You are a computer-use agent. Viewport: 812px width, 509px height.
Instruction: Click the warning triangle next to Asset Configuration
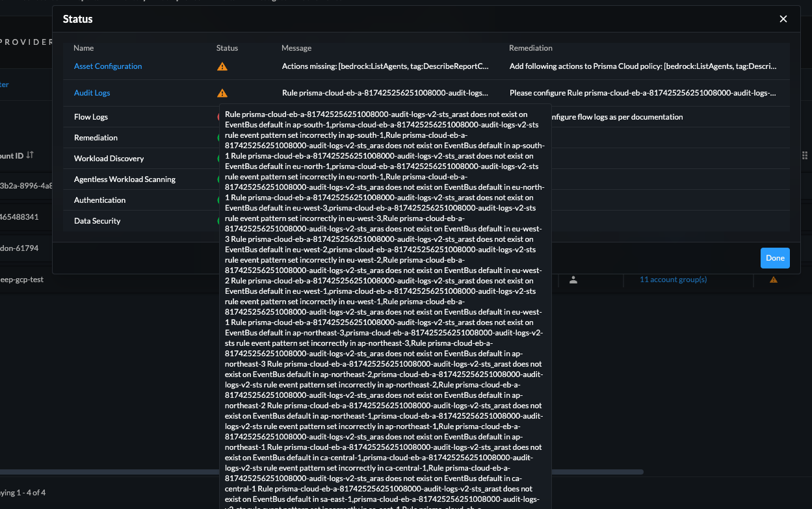(x=222, y=66)
